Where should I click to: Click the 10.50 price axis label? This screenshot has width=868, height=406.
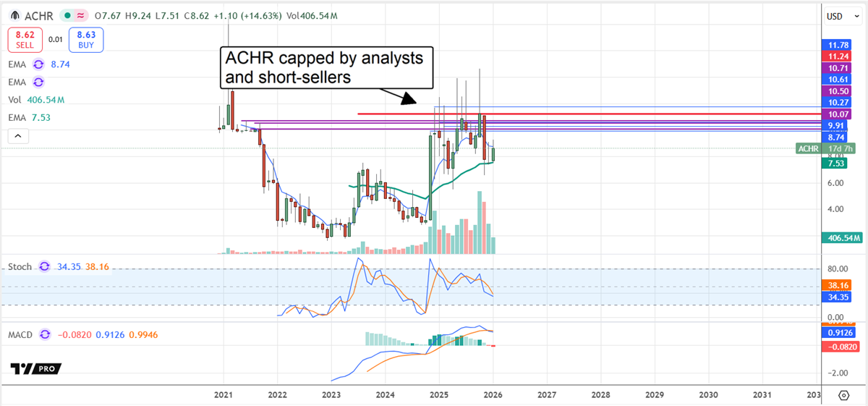[x=837, y=91]
